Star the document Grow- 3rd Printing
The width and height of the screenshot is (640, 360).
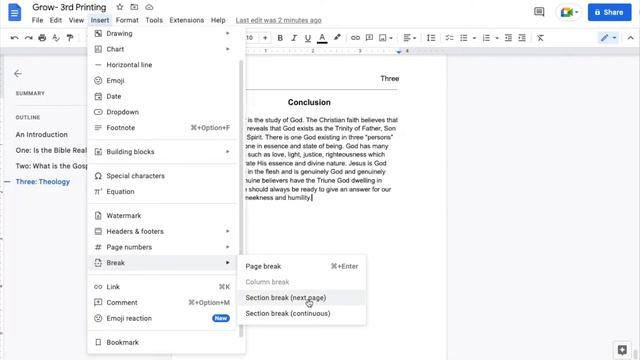click(x=120, y=7)
